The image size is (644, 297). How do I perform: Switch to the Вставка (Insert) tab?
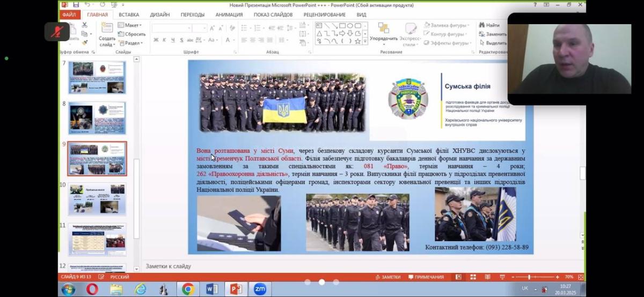[129, 14]
